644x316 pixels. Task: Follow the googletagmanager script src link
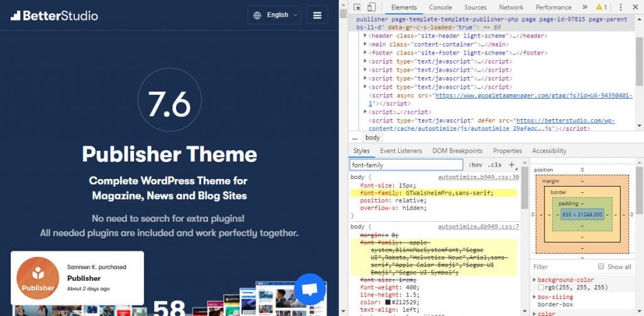point(533,95)
